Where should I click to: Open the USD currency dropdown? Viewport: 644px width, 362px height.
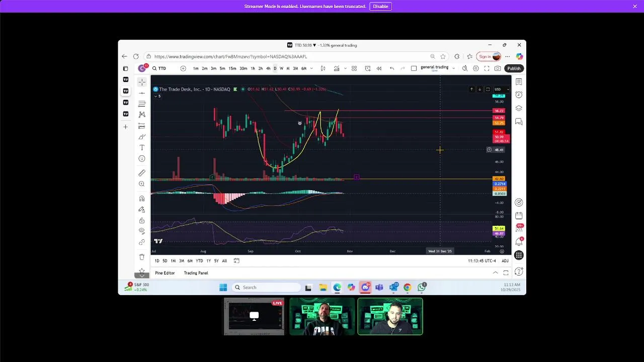coord(501,89)
